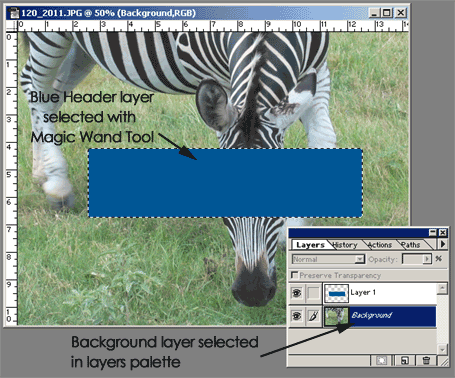Screen dimensions: 455x378
Task: Toggle Background layer visibility eye
Action: [x=297, y=315]
